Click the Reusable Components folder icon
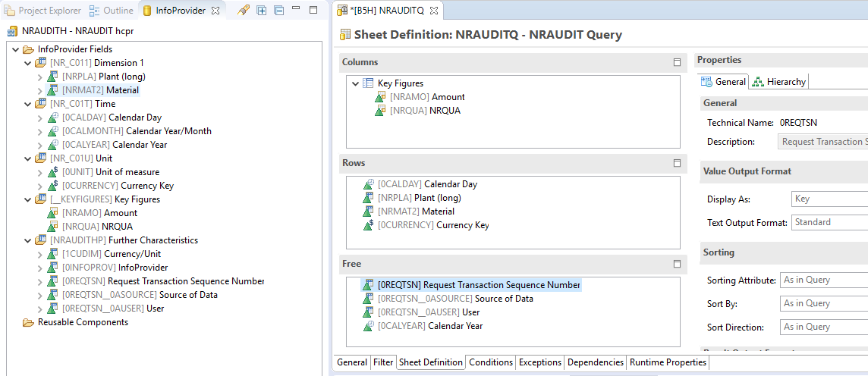This screenshot has width=868, height=376. [x=28, y=322]
